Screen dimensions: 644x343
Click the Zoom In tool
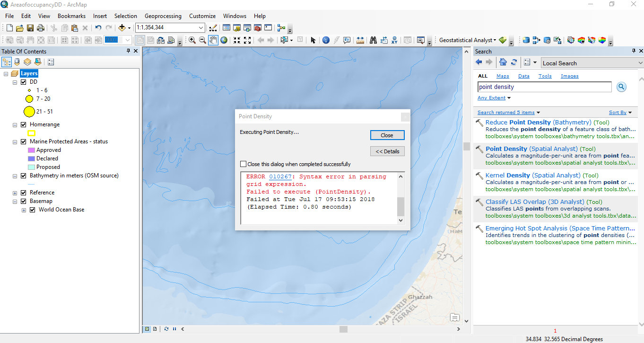[x=192, y=40]
